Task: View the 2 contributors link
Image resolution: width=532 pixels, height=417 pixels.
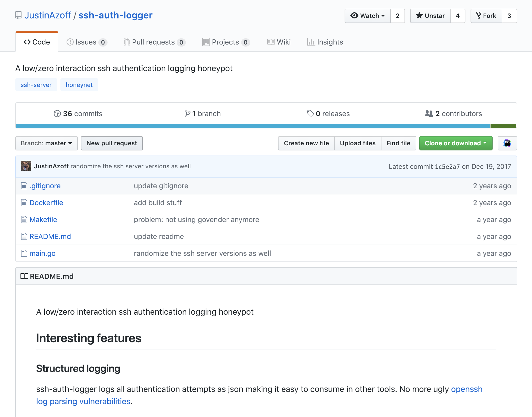Action: click(x=453, y=114)
